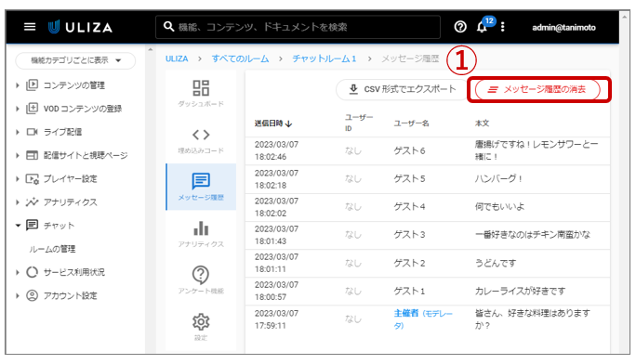Click the 本文 column header

coord(483,123)
